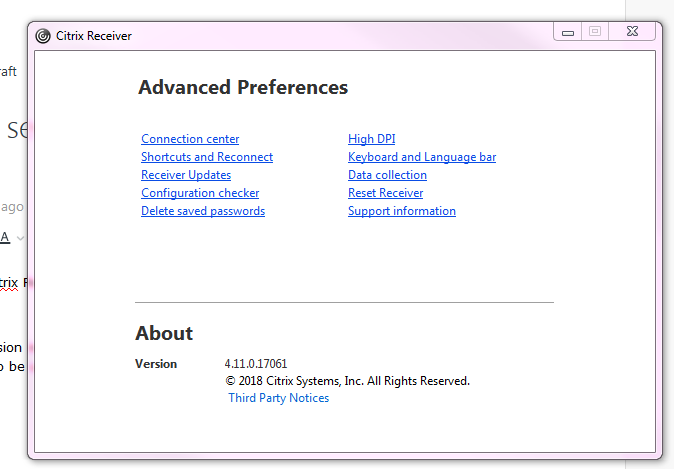Launch the Configuration checker

tap(200, 193)
